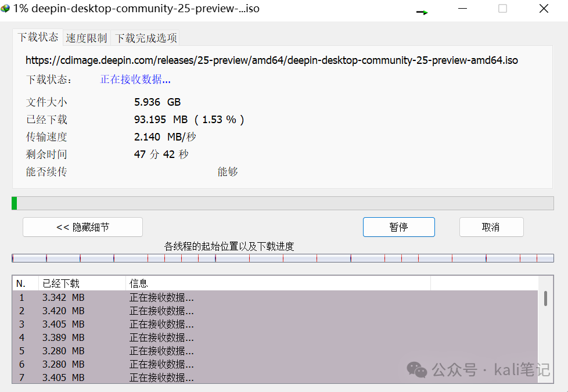The image size is (568, 392).
Task: Pause the download with 暂停 button
Action: tap(398, 226)
